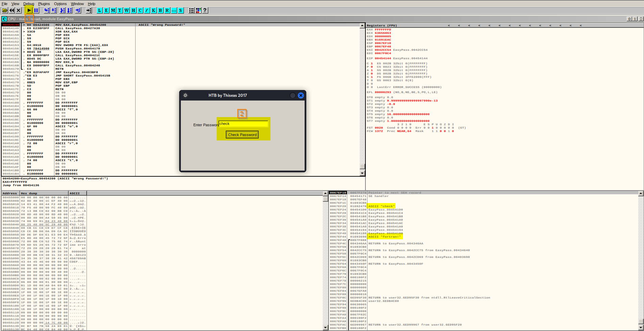The image size is (644, 331).
Task: Run the program with the play icon
Action: pos(29,10)
